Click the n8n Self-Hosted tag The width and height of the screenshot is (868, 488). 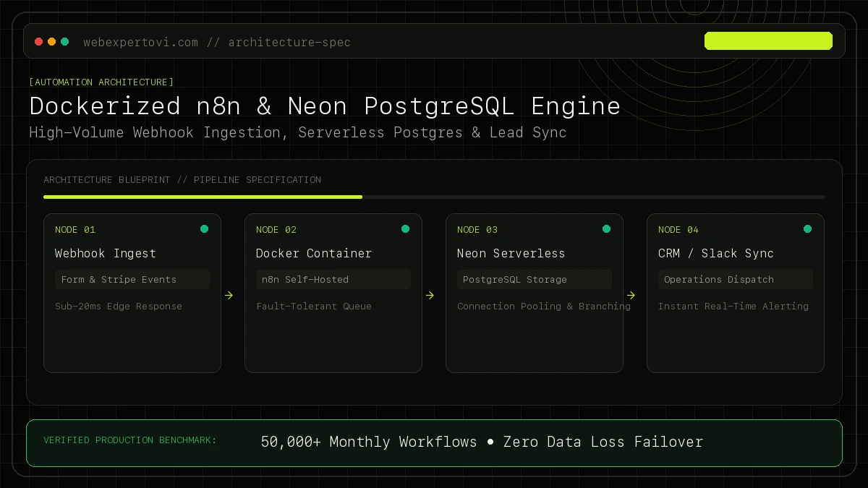point(333,280)
